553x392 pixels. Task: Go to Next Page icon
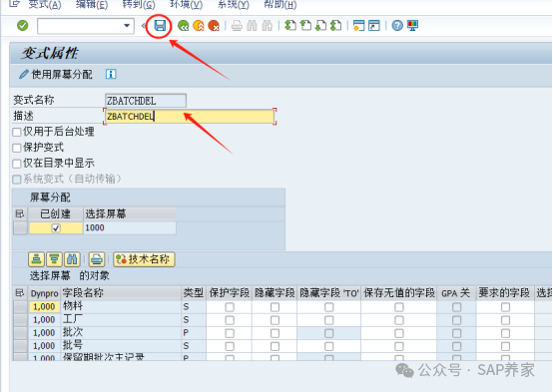320,25
